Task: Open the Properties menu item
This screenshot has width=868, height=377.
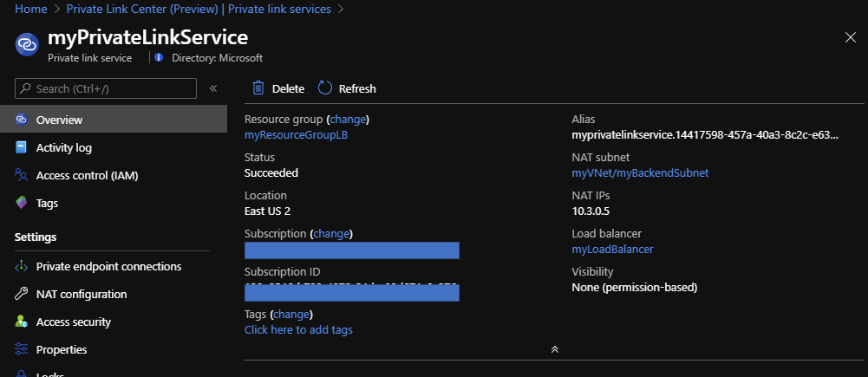Action: [x=114, y=349]
